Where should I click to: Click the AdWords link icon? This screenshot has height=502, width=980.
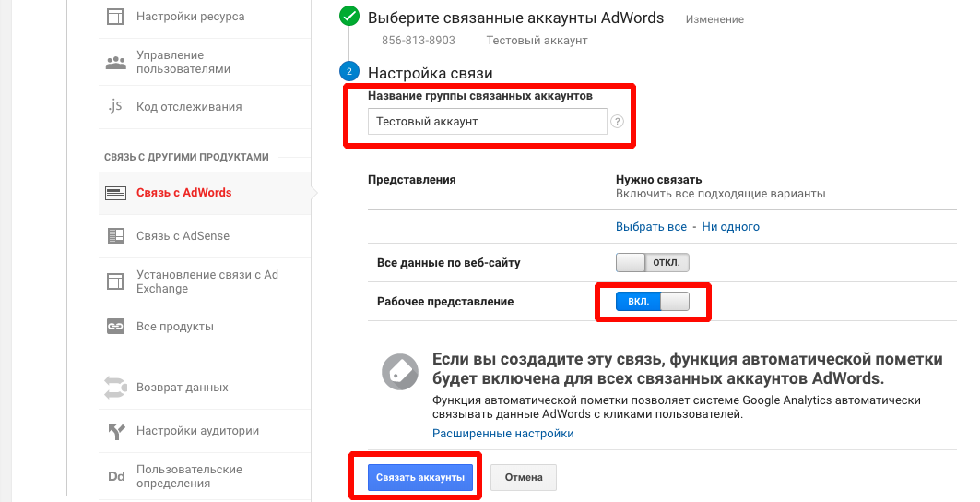point(115,193)
